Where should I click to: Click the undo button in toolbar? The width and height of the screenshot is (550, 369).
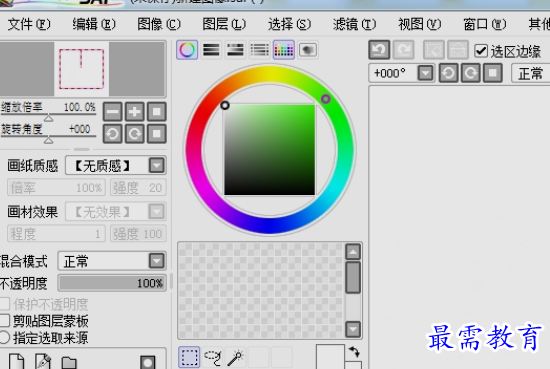[379, 50]
